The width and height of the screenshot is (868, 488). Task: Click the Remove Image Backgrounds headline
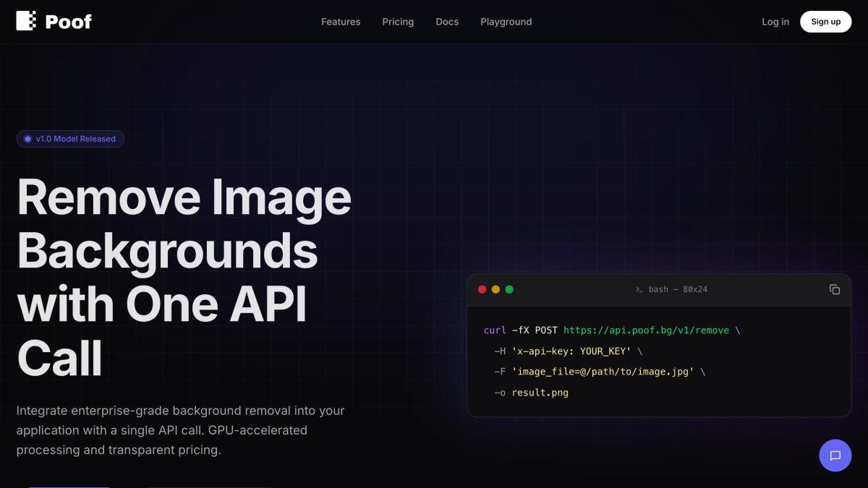pos(184,278)
